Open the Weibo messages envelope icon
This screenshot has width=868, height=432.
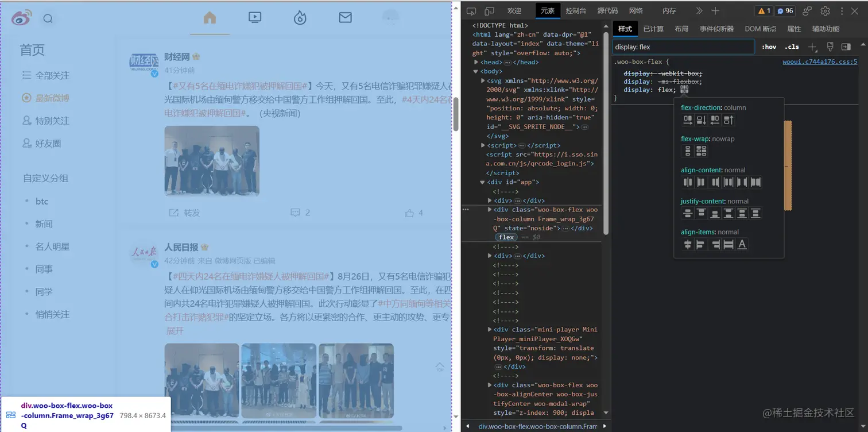[345, 17]
